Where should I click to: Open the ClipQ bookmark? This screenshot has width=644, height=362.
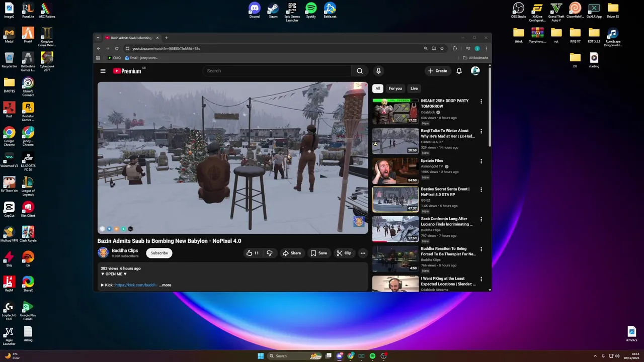click(114, 58)
